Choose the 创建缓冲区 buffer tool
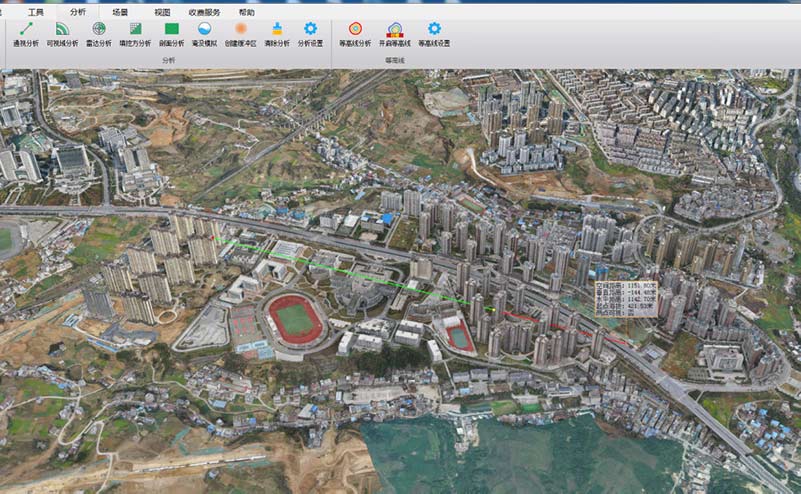The image size is (801, 494). click(x=240, y=33)
